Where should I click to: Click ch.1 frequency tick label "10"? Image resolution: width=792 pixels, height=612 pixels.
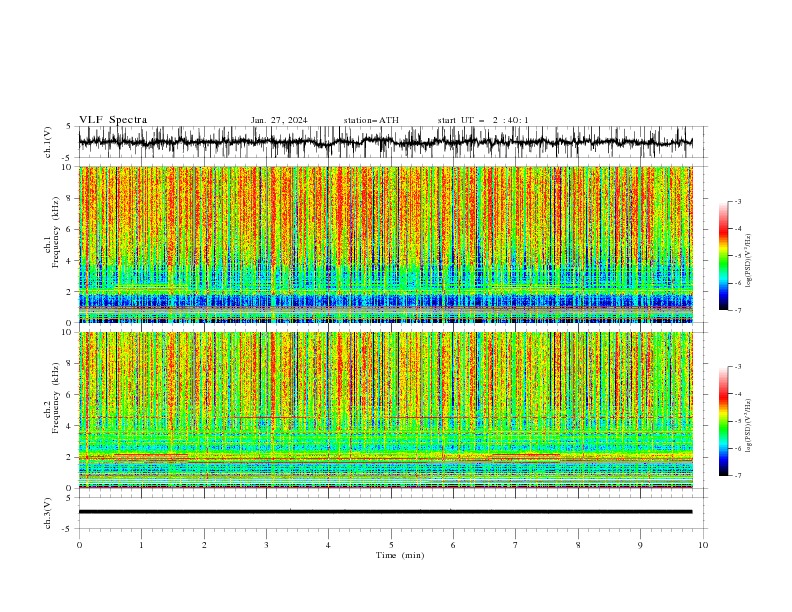click(x=67, y=167)
